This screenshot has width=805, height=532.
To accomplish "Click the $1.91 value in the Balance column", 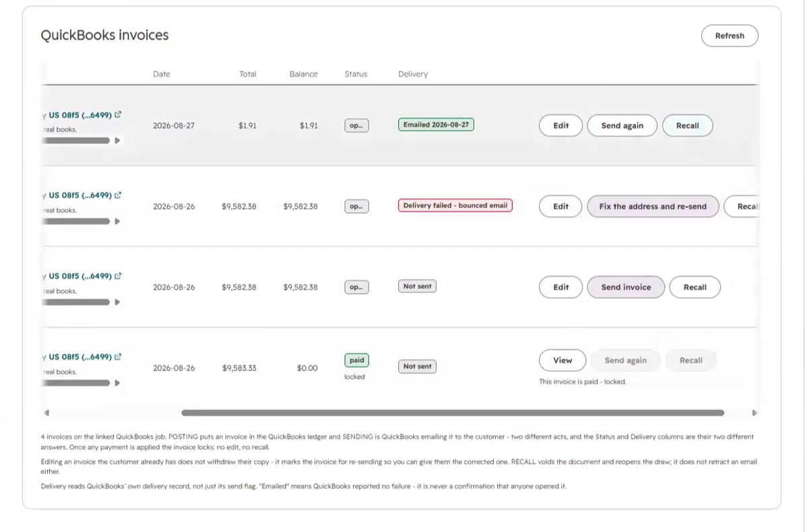I will click(x=309, y=126).
